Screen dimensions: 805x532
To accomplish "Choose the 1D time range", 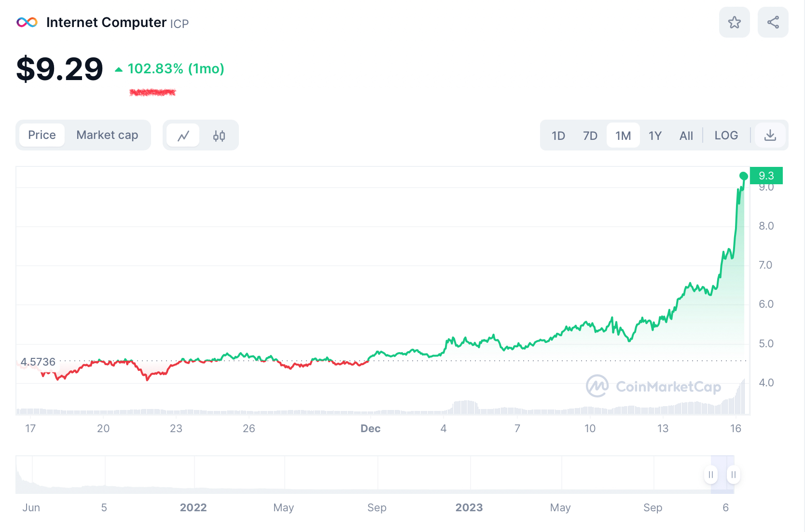I will tap(558, 136).
